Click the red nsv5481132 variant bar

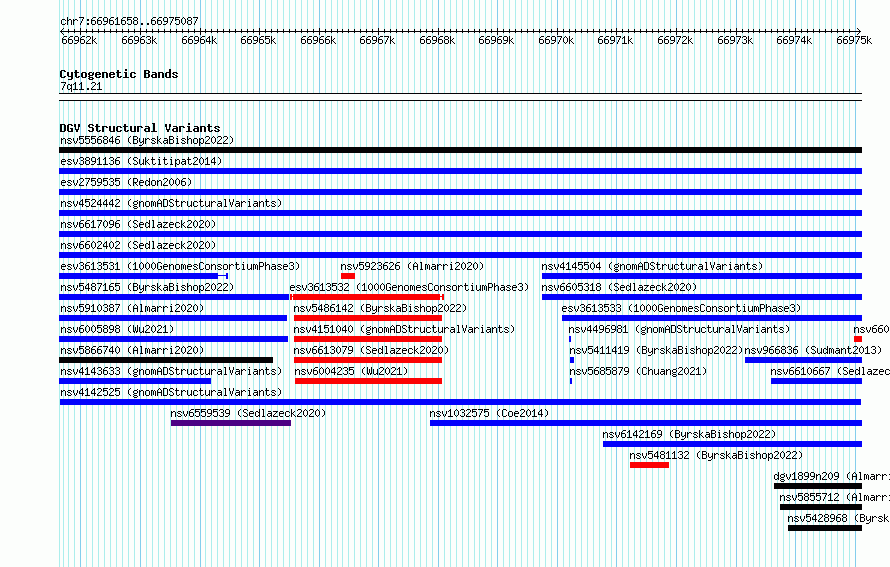[649, 465]
